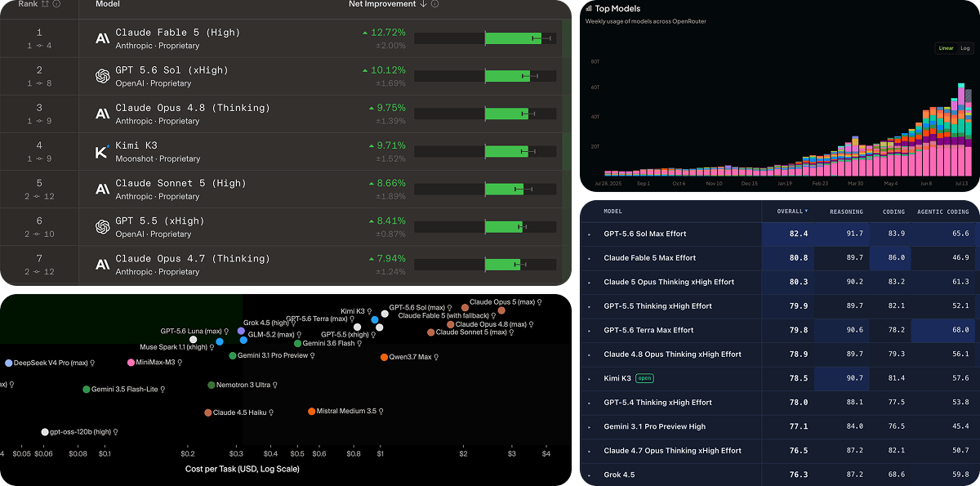The height and width of the screenshot is (486, 980).
Task: Click the lightbulb icon next to Kimi K3 in scatter plot
Action: click(370, 311)
